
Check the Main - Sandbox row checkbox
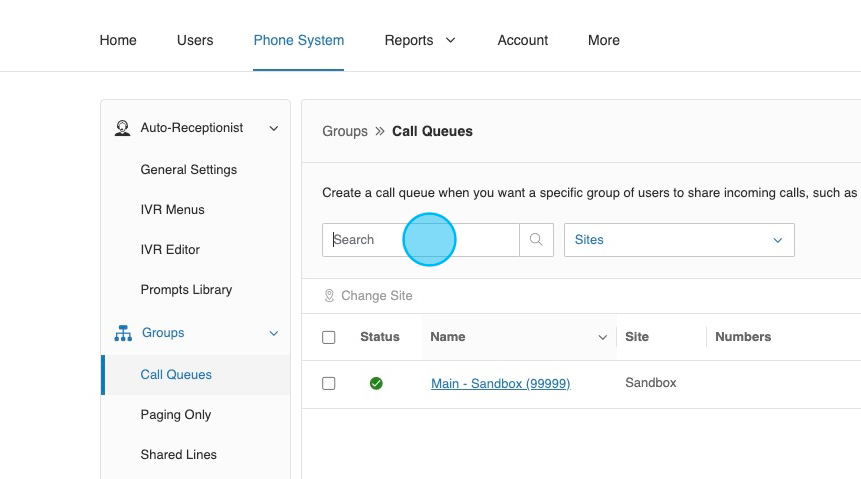[329, 383]
